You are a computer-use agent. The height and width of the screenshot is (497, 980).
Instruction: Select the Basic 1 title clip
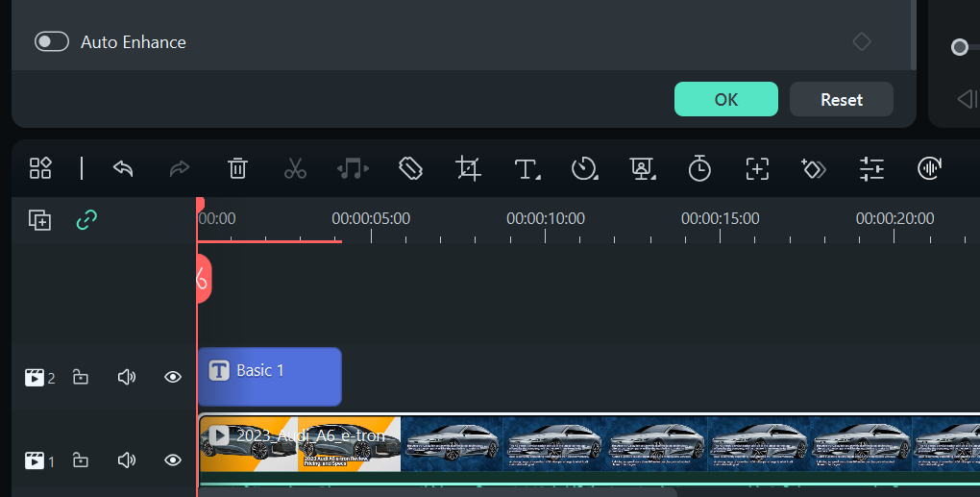[269, 377]
